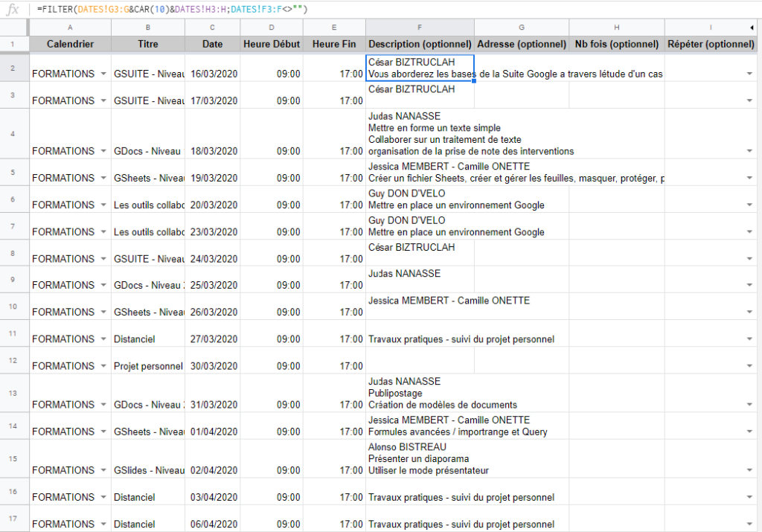
Task: Open FORMATIONS dropdown in row 9
Action: [103, 285]
